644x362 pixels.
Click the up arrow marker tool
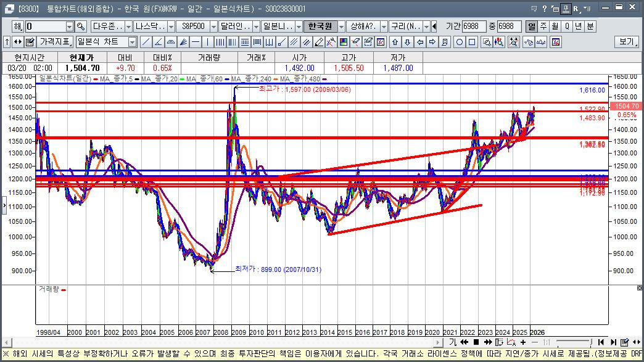pyautogui.click(x=395, y=43)
